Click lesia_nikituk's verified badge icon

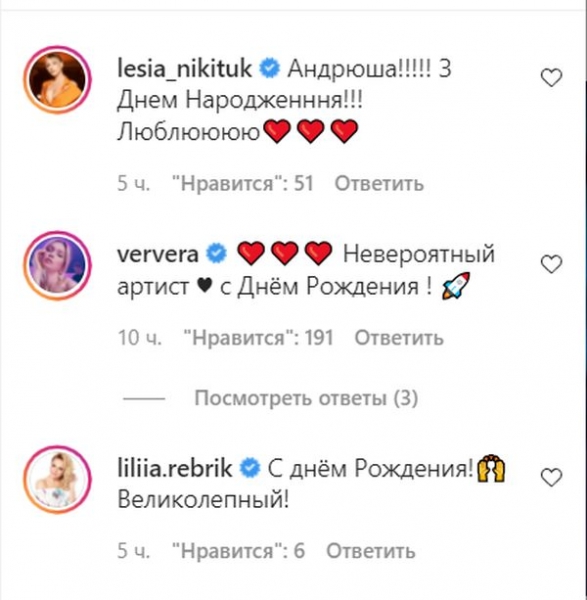coord(270,69)
